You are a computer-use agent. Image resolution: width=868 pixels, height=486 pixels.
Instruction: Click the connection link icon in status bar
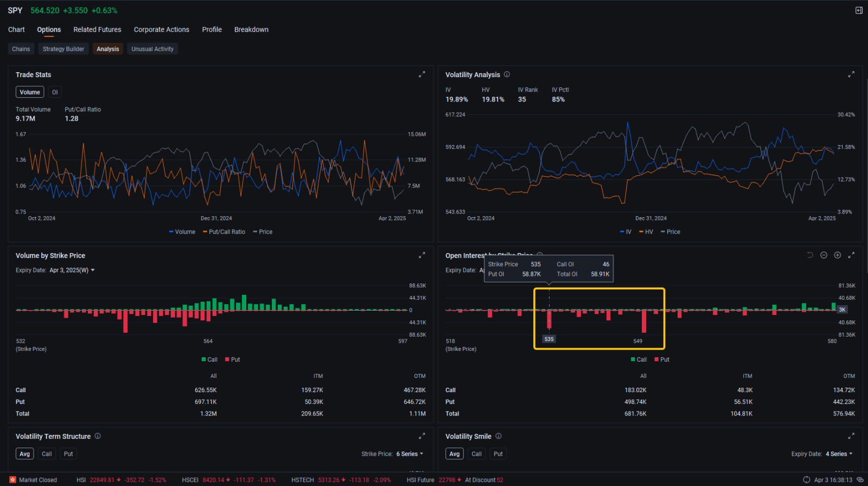(x=860, y=480)
